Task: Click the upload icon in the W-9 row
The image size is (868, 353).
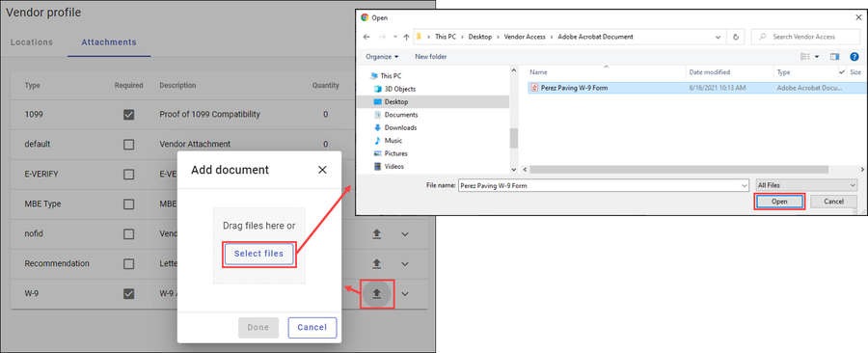Action: [376, 294]
